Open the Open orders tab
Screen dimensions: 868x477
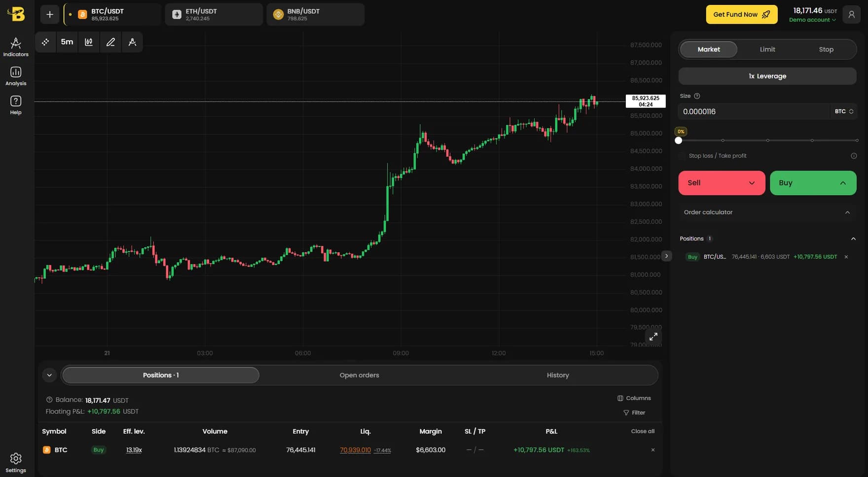click(x=359, y=375)
